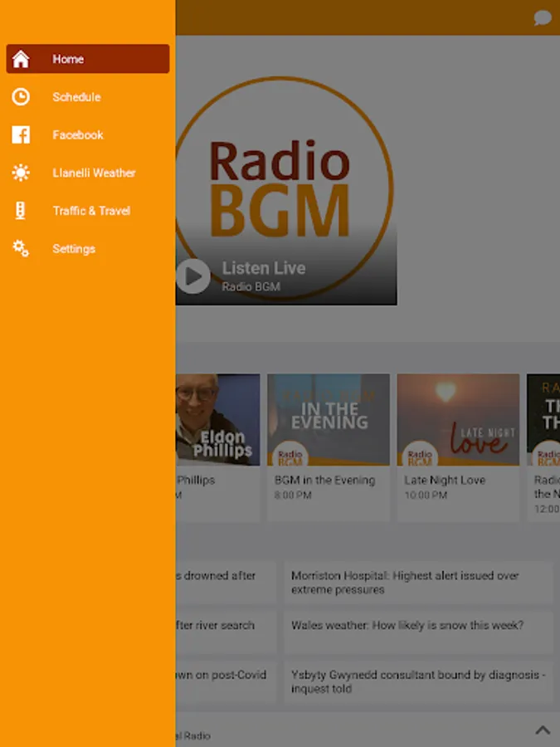
Task: Open the Schedule menu entry
Action: click(x=88, y=97)
